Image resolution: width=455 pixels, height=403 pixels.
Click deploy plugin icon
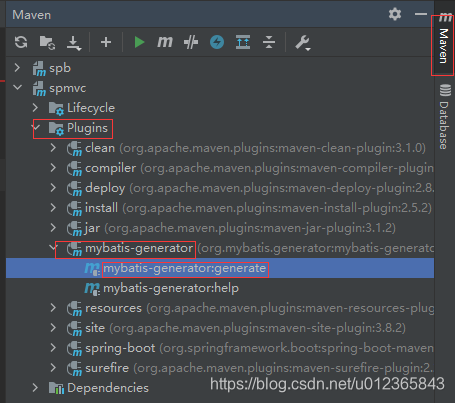pyautogui.click(x=74, y=189)
